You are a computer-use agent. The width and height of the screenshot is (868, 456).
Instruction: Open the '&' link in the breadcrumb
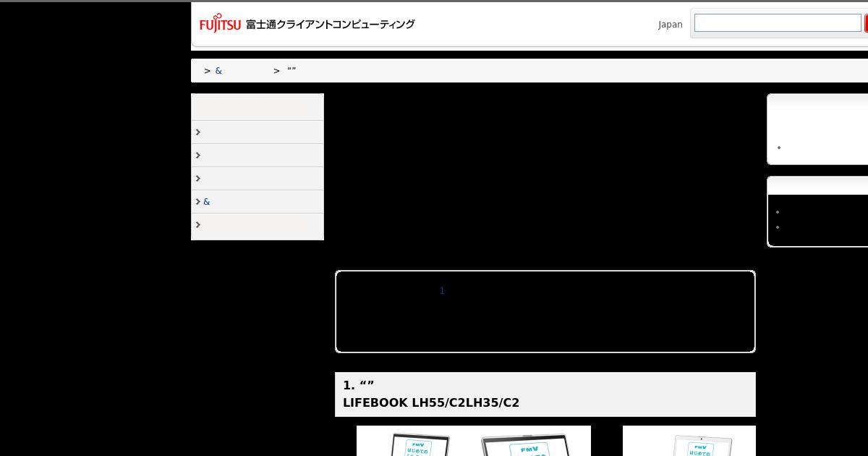[x=218, y=71]
